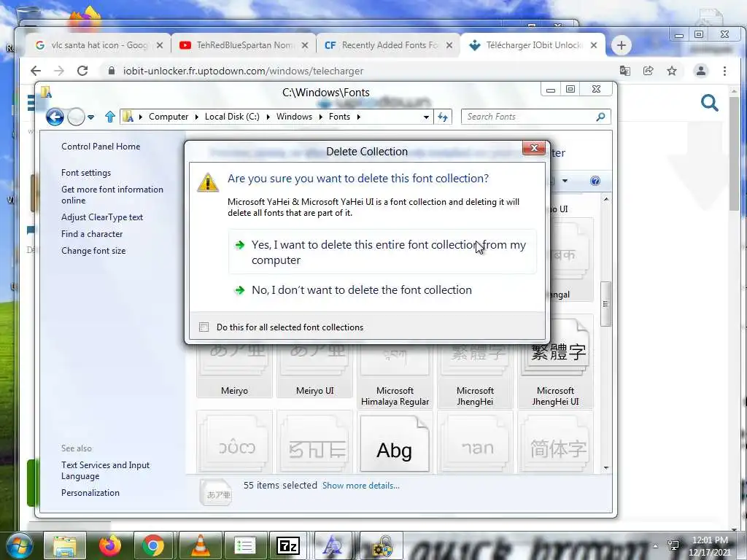Viewport: 747px width, 560px height.
Task: Click the blue help icon
Action: (x=595, y=181)
